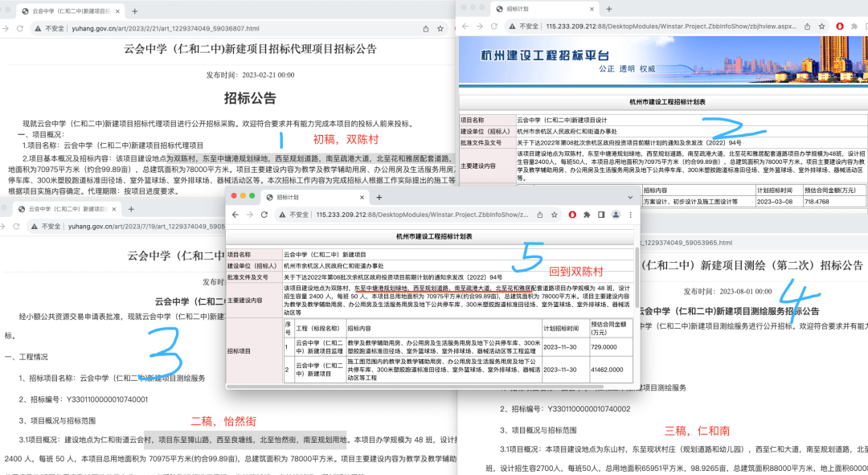Select the 云会中学 tab in the top-left window
868x475 pixels.
click(x=70, y=11)
